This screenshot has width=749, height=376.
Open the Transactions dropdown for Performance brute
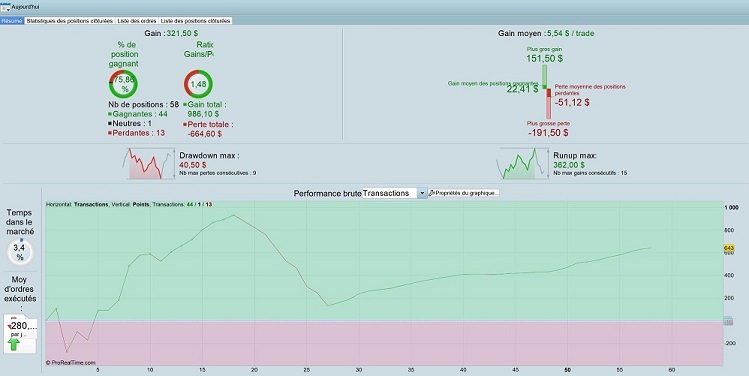point(394,193)
